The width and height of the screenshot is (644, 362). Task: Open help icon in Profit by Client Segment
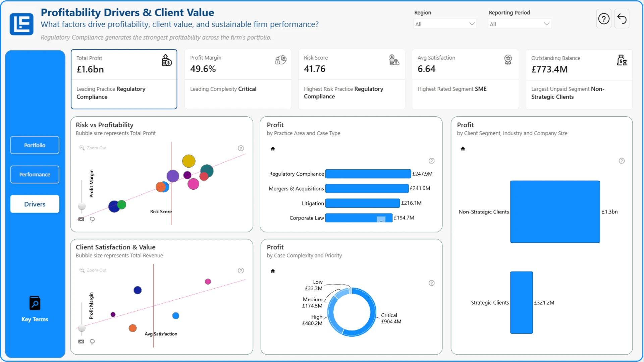pos(622,161)
